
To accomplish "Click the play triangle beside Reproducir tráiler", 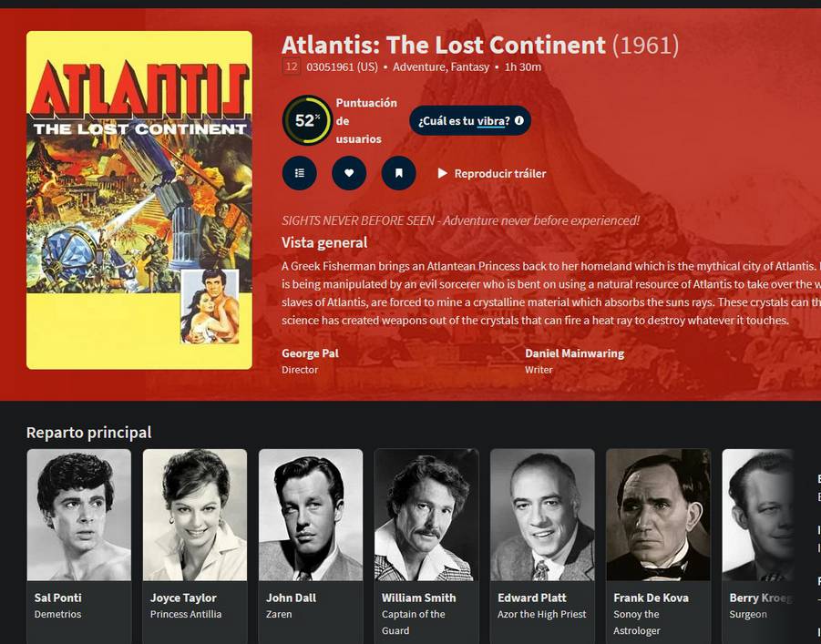I will 443,173.
